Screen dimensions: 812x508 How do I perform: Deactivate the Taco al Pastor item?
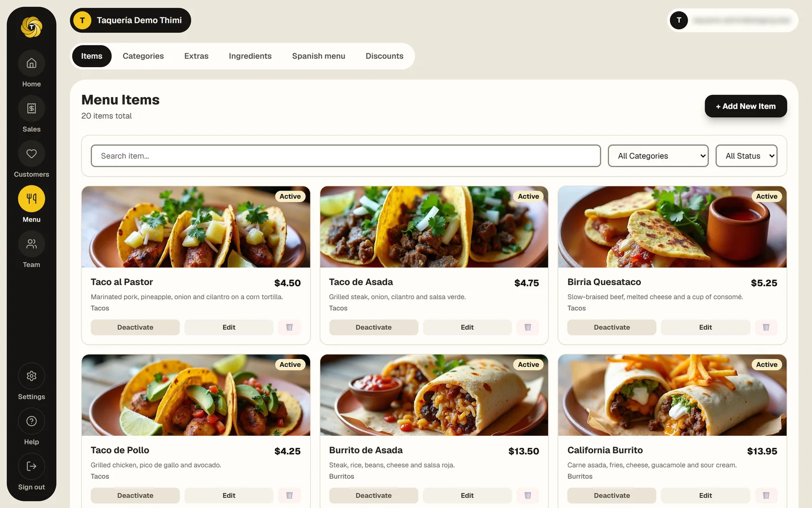(135, 327)
